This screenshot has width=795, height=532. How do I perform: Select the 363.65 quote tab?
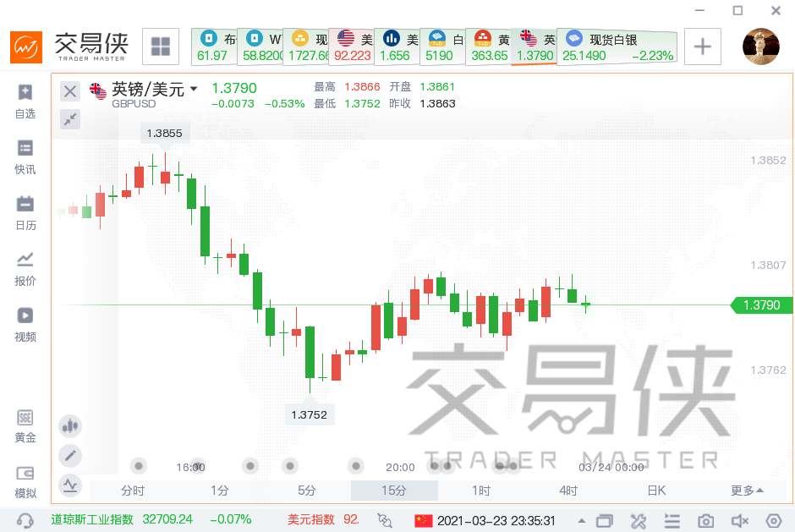(x=488, y=47)
